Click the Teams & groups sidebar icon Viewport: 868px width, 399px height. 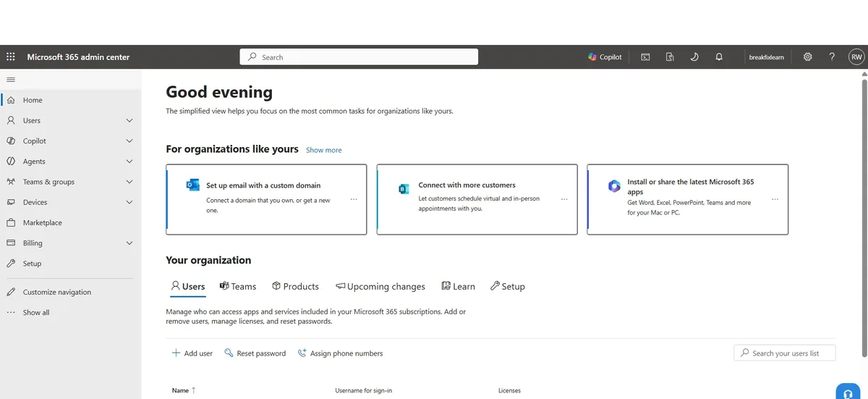click(x=11, y=182)
